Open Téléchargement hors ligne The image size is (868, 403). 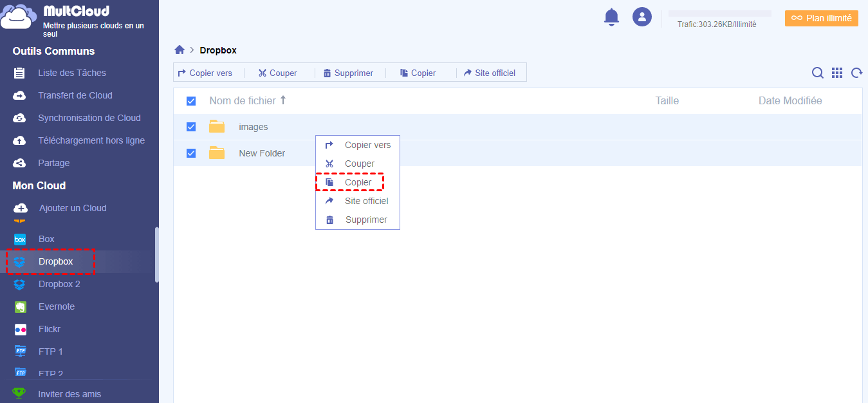tap(91, 140)
